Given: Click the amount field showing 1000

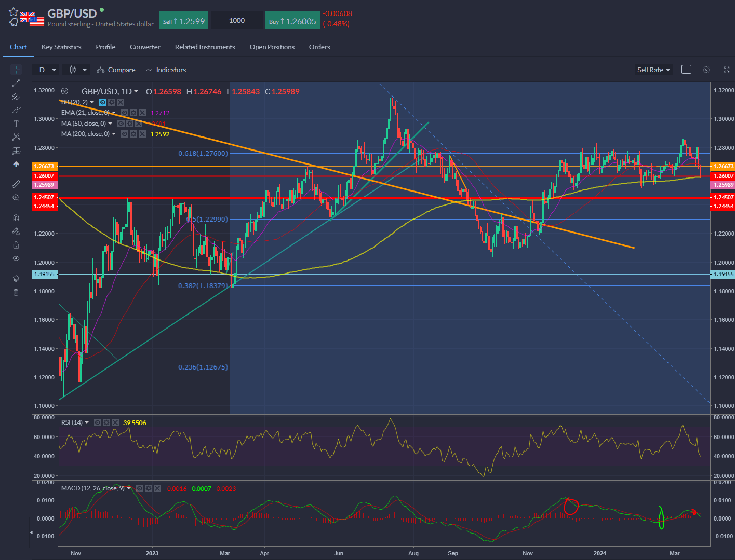Looking at the screenshot, I should 237,21.
